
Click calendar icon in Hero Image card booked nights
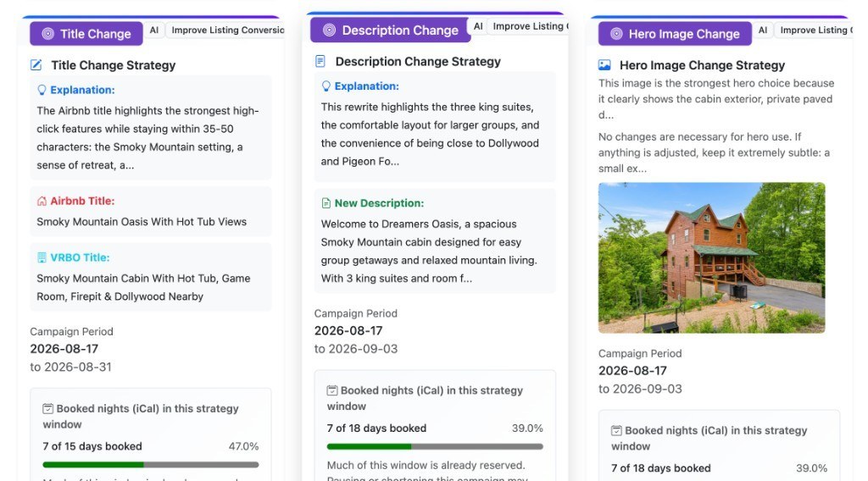(x=617, y=430)
